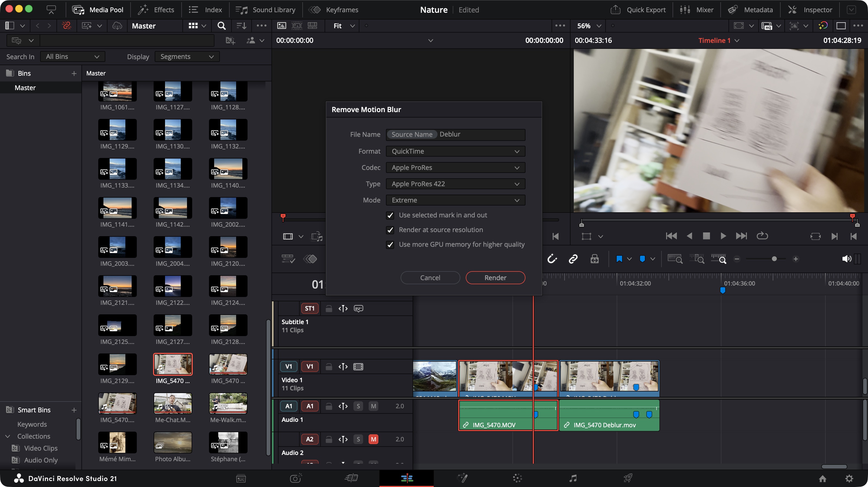Open the Search In All Bins dropdown
868x487 pixels.
pos(72,57)
